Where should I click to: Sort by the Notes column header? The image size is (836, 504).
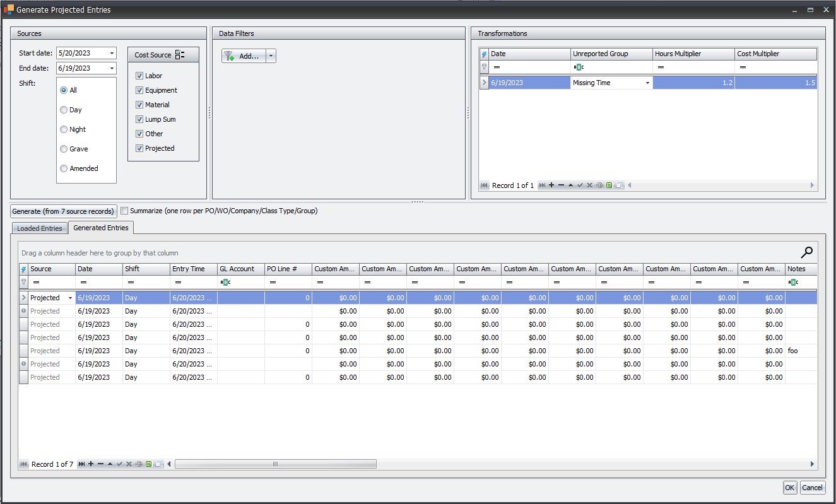point(801,269)
